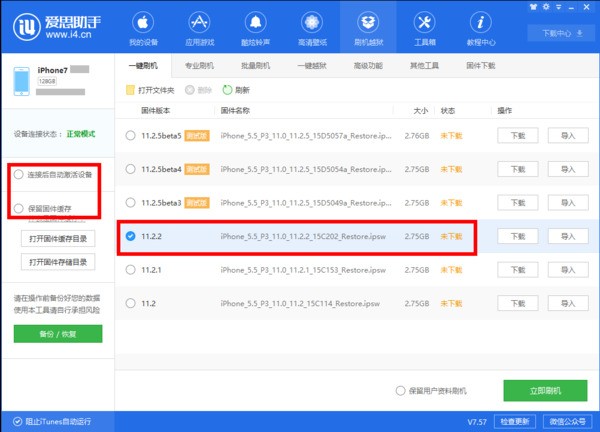Image resolution: width=600 pixels, height=432 pixels.
Task: Check 保留用户资料刷机 option
Action: pos(401,390)
